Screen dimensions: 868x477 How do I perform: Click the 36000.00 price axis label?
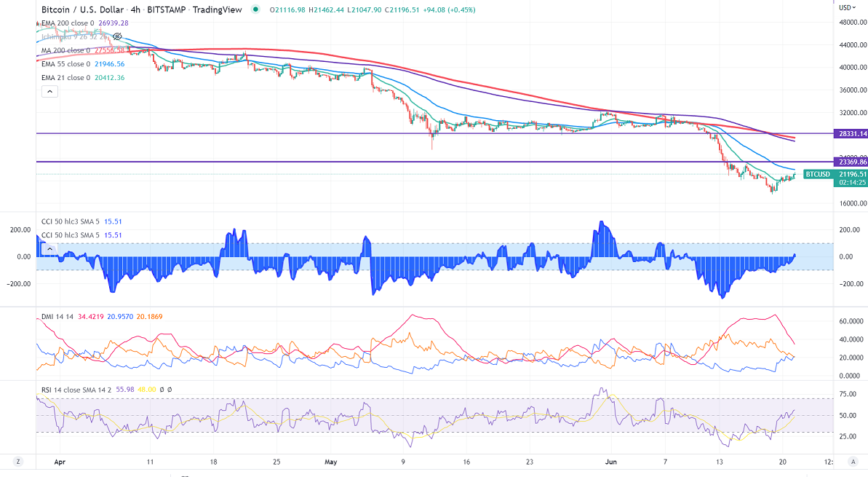pyautogui.click(x=853, y=90)
